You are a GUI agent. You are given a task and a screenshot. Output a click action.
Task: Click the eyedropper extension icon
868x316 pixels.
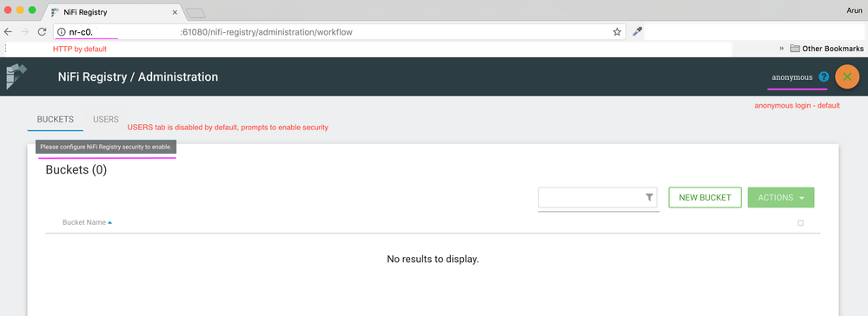(x=637, y=32)
